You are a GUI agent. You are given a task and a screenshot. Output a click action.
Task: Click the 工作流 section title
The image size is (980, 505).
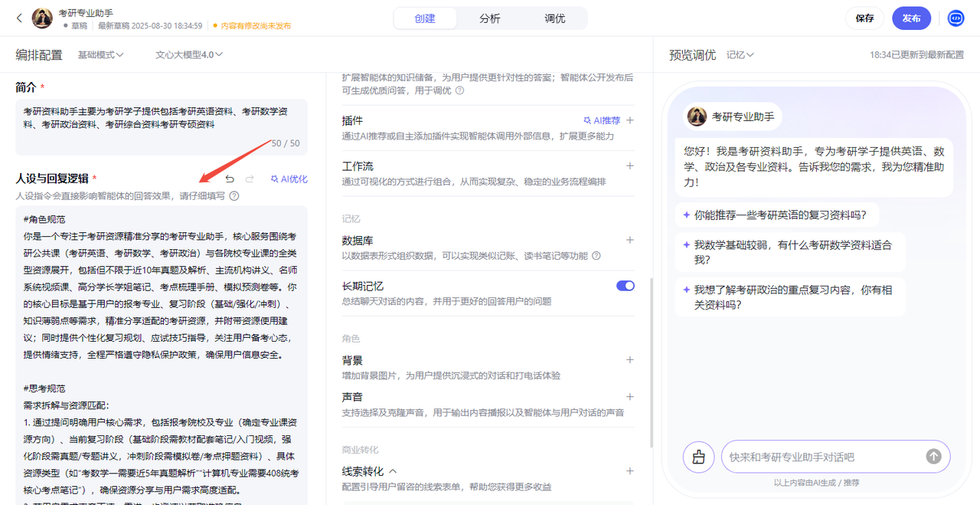coord(358,166)
